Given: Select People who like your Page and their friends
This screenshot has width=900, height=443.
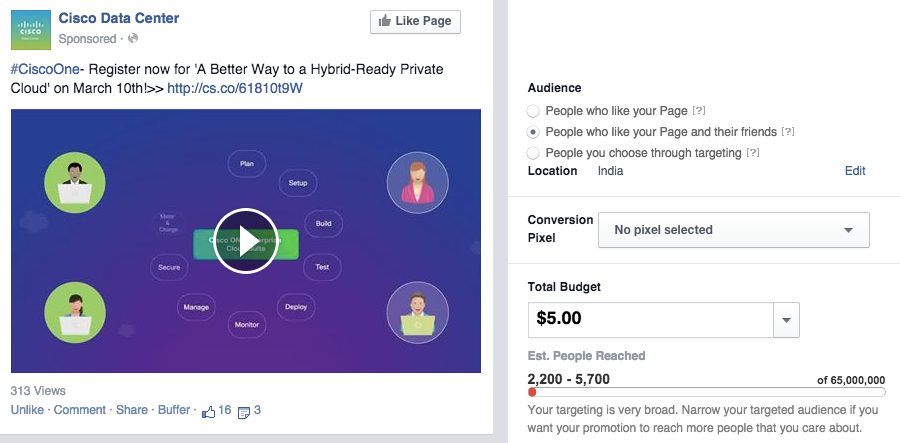Looking at the screenshot, I should [x=533, y=133].
